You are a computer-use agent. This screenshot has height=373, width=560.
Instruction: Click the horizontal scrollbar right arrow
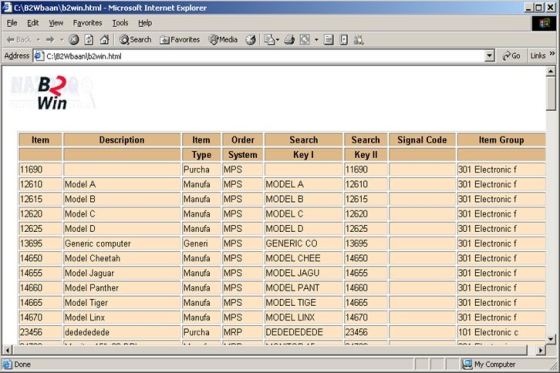(541, 350)
